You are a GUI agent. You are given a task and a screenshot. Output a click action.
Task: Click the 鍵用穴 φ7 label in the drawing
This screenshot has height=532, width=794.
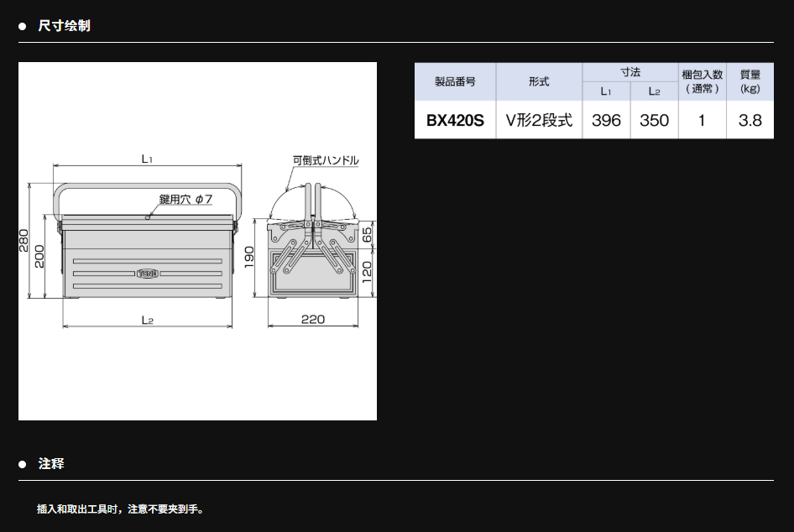(185, 200)
